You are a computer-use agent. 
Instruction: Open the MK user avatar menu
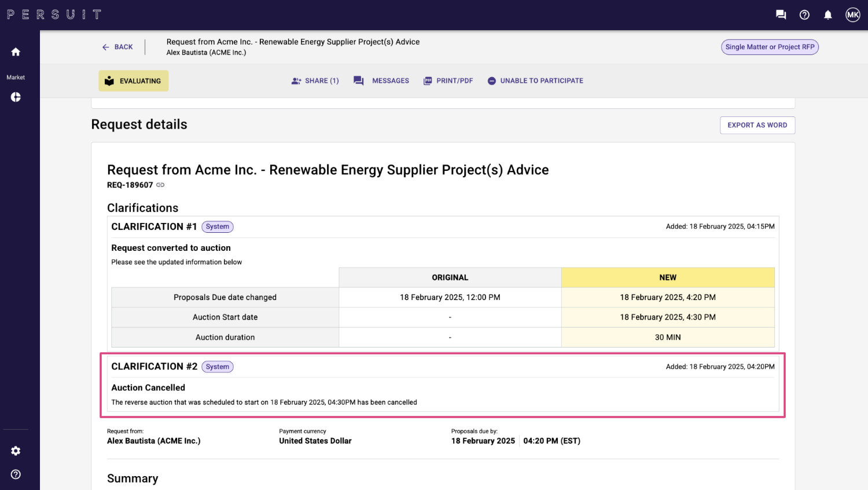853,15
